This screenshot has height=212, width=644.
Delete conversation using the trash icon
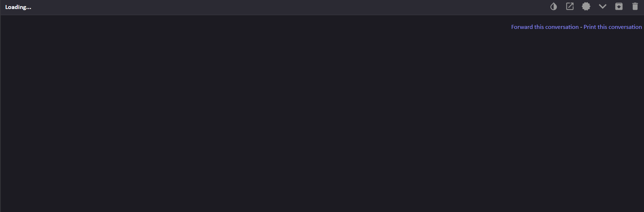[x=635, y=7]
